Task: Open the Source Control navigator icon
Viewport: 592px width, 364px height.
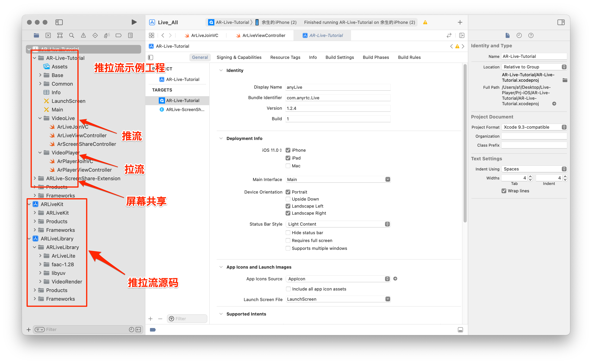Action: 48,35
